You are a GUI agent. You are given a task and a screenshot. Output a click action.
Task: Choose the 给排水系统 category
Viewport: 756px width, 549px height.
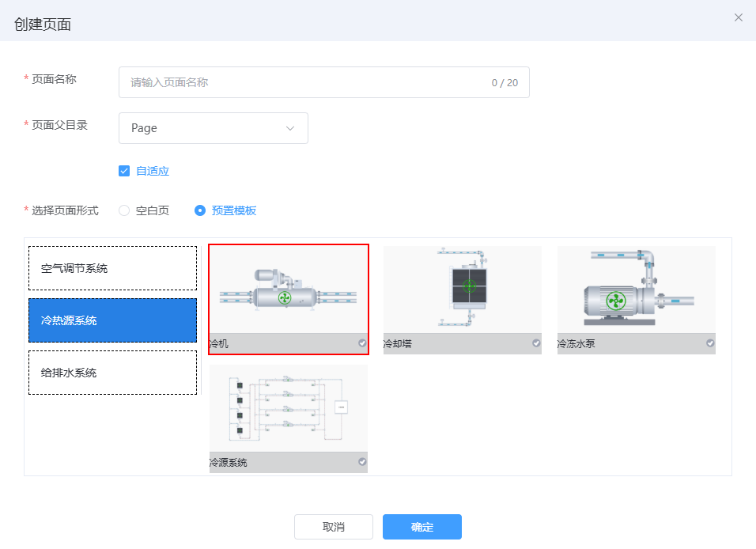113,373
